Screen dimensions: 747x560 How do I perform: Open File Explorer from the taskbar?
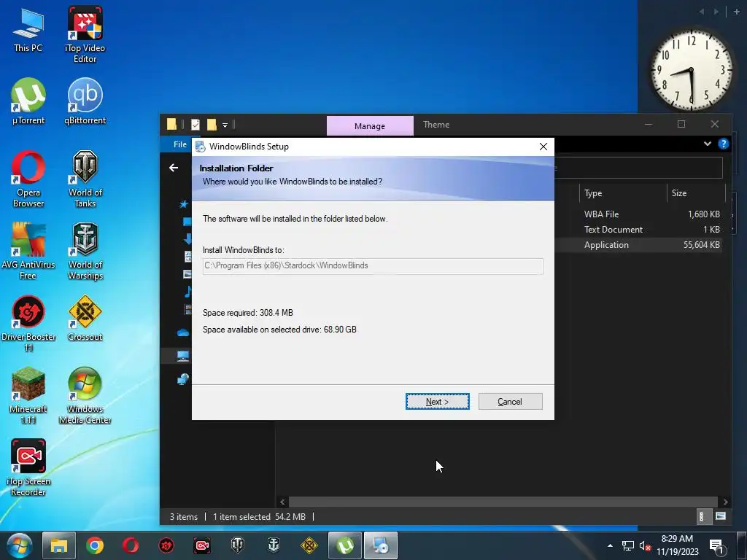click(58, 545)
